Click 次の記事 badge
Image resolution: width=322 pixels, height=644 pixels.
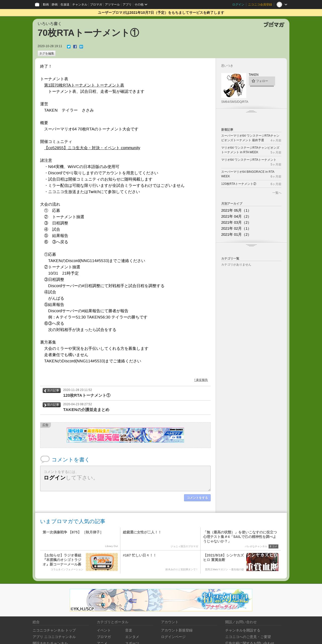[52, 390]
